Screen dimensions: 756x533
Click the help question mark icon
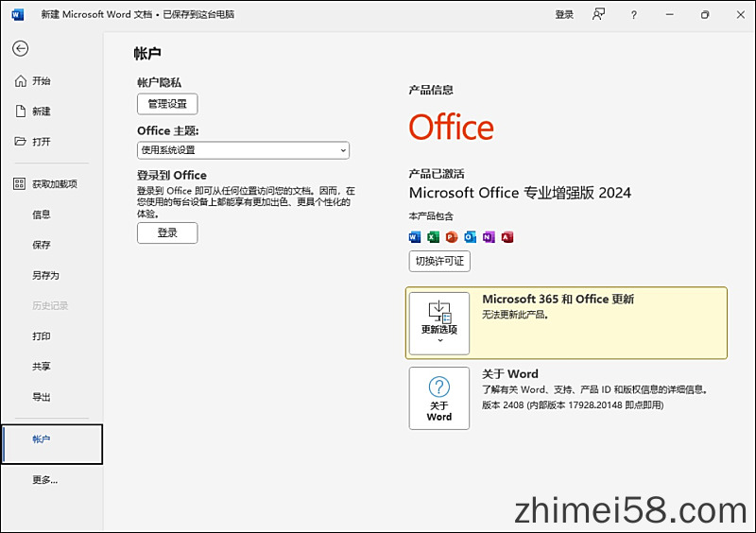[x=633, y=14]
